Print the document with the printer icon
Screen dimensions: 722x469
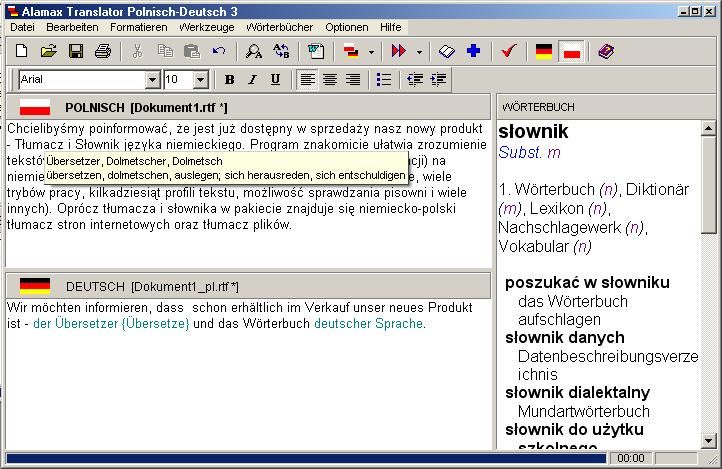click(103, 51)
